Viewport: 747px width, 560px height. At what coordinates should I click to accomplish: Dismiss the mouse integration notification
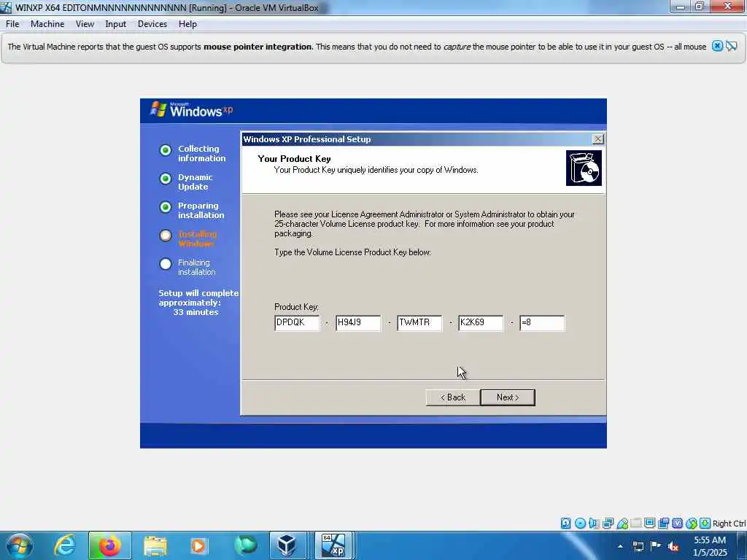717,46
